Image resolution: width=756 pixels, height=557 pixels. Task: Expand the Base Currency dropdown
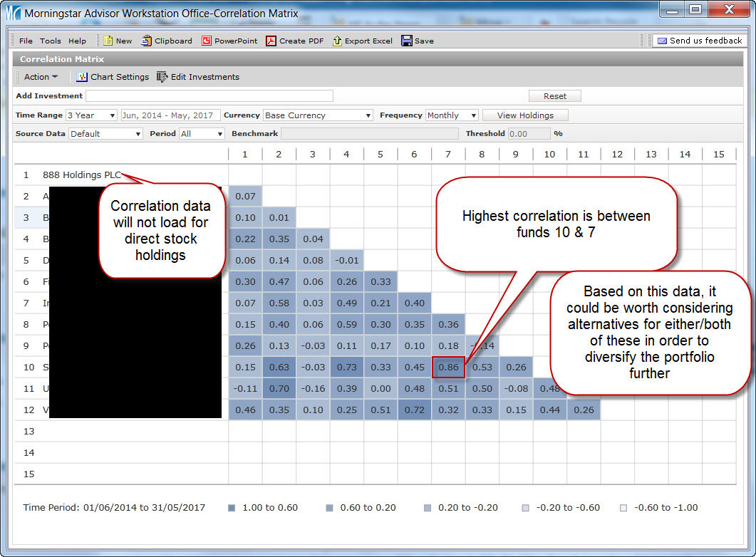[x=318, y=115]
